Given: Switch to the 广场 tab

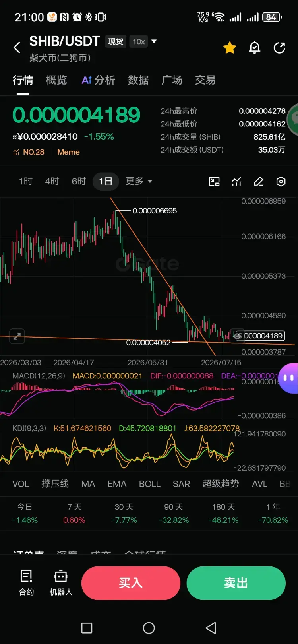Looking at the screenshot, I should [172, 80].
